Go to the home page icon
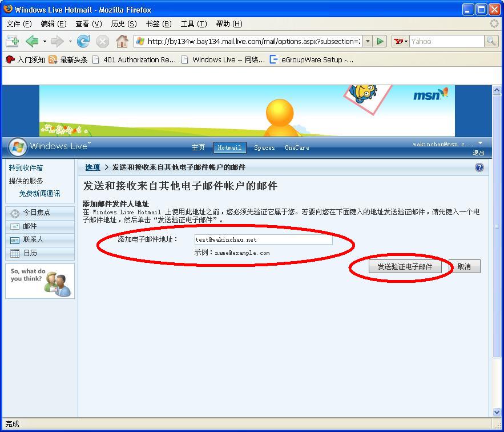The image size is (504, 432). [x=122, y=41]
